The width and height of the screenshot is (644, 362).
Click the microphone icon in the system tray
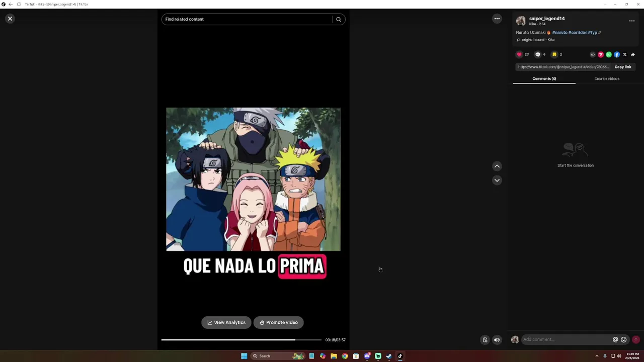coord(605,356)
